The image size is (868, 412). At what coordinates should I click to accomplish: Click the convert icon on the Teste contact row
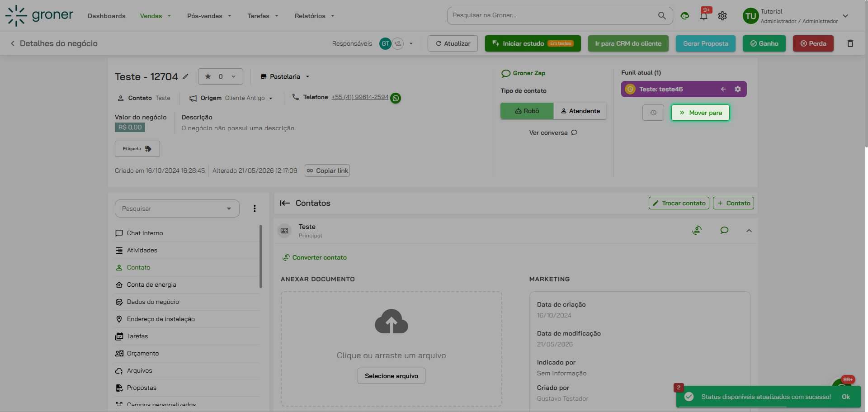[697, 231]
